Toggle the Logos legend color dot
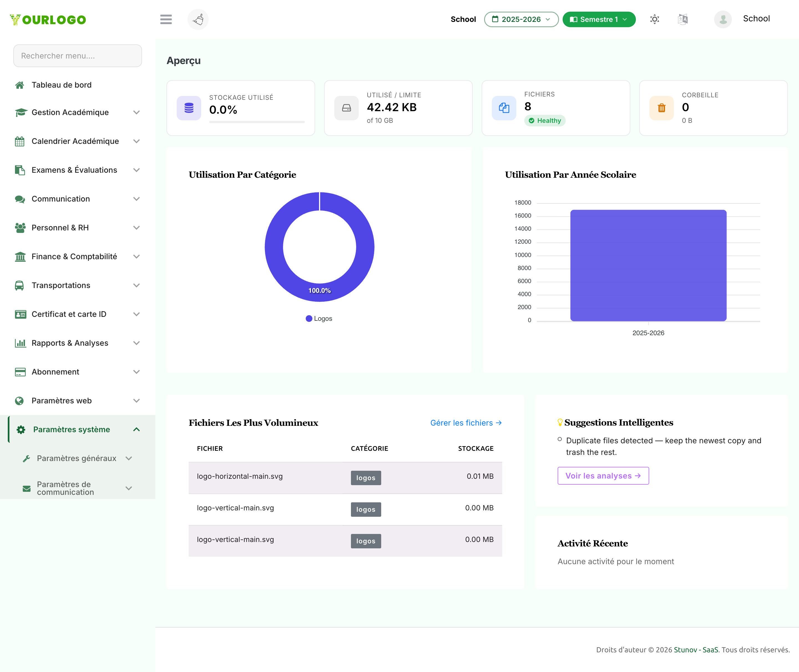The image size is (799, 672). pos(309,319)
